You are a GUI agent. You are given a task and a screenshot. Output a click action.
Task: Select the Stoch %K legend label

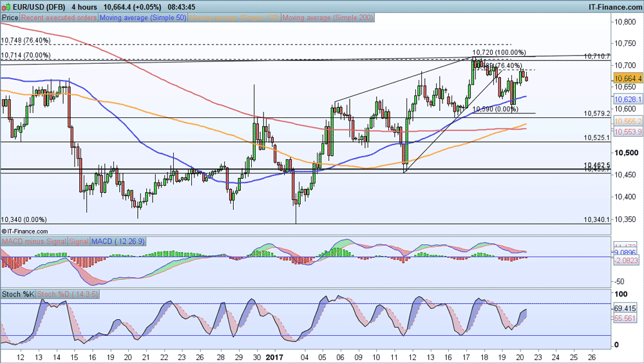pyautogui.click(x=18, y=294)
